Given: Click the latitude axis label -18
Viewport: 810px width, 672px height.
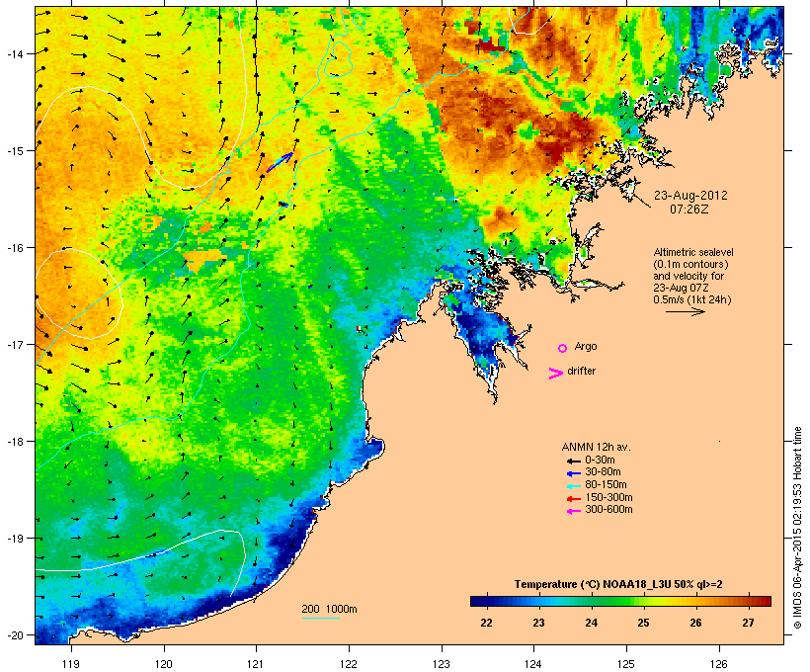Looking at the screenshot, I should (15, 442).
